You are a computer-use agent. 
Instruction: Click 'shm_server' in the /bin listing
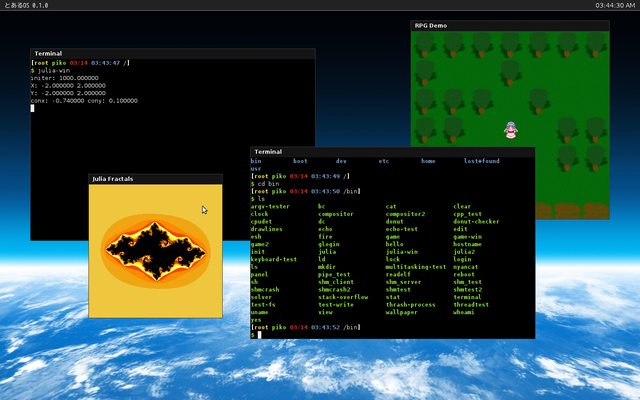tap(403, 282)
